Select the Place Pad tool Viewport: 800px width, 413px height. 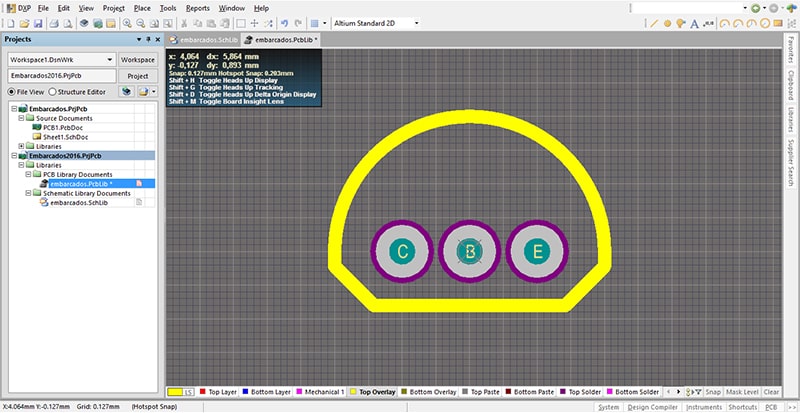tap(667, 22)
